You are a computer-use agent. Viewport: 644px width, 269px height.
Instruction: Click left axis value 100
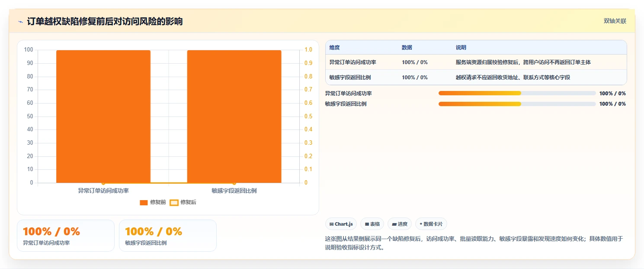(x=29, y=50)
